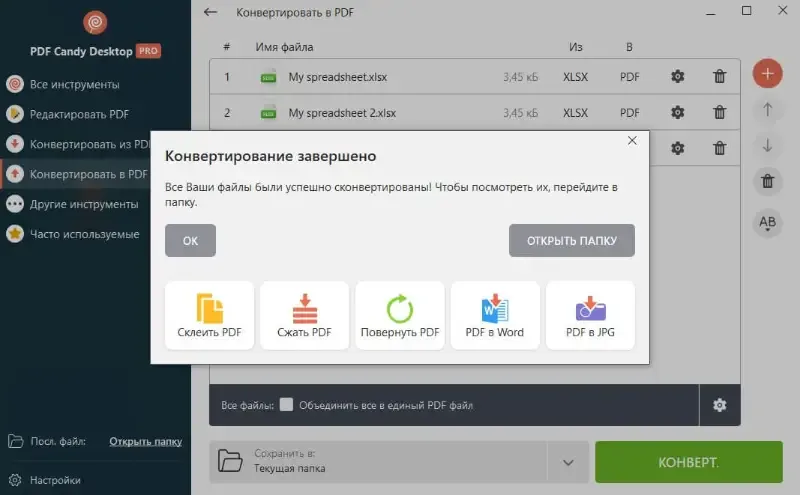Open settings gear for My spreadsheet.xlsx
800x495 pixels.
click(678, 77)
